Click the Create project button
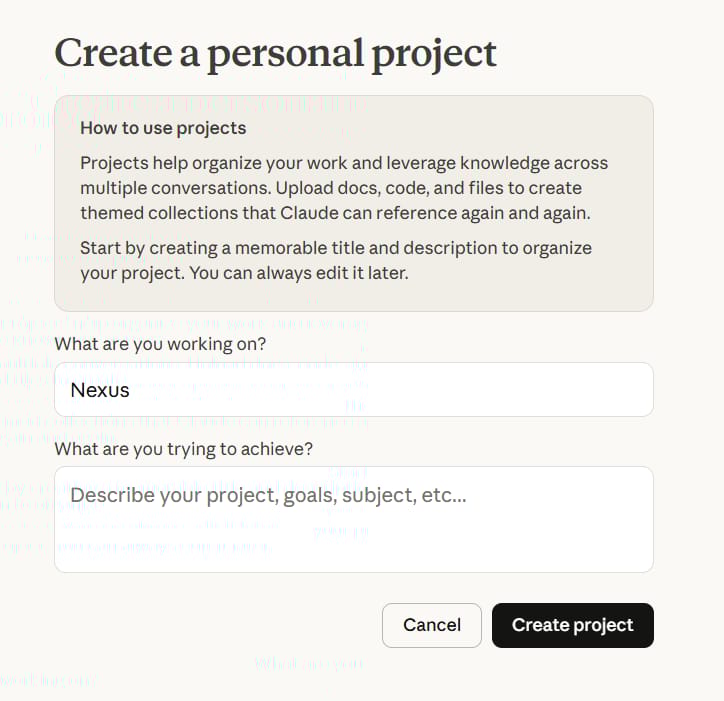The image size is (724, 701). (x=573, y=625)
